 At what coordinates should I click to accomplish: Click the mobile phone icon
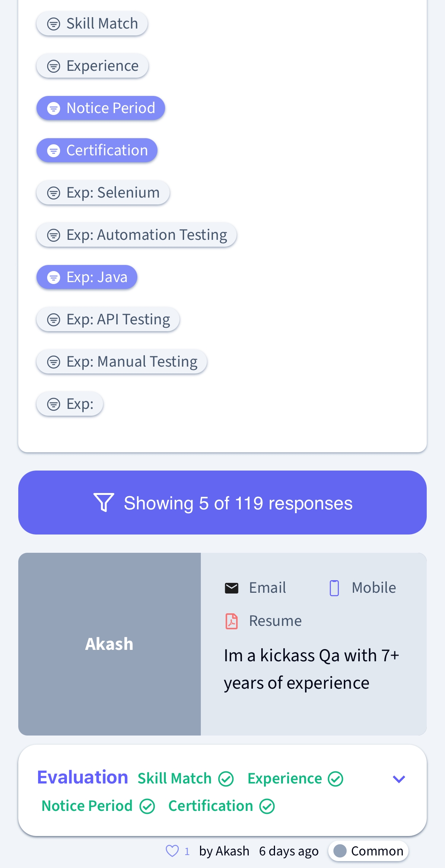[x=334, y=588]
